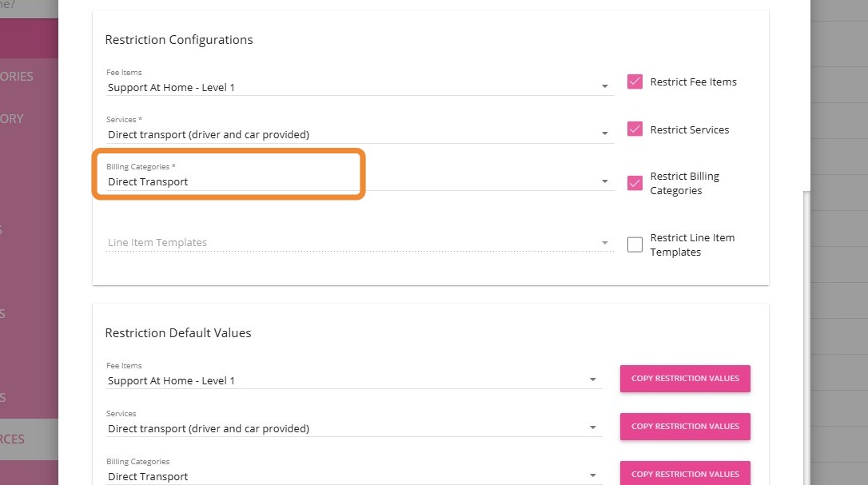Click 'Direct transport (driver and car provided)' in Restriction Configurations
This screenshot has height=485, width=868.
pyautogui.click(x=209, y=134)
